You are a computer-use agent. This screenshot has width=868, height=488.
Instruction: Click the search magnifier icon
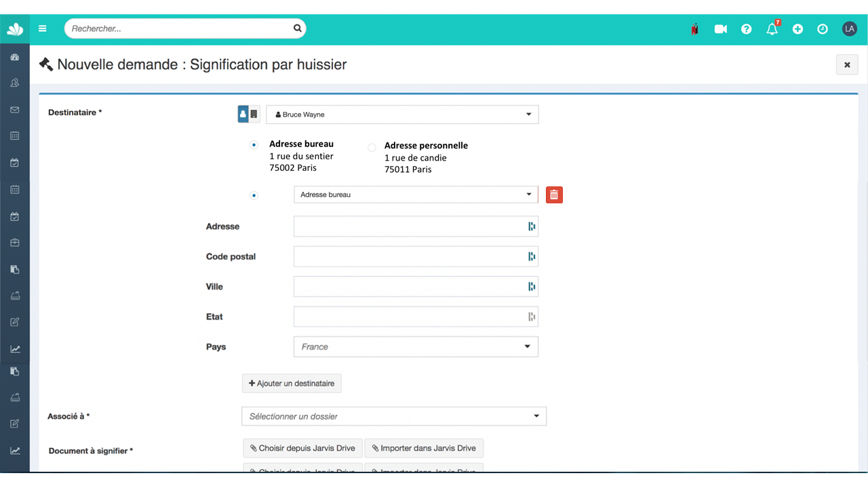[x=297, y=28]
